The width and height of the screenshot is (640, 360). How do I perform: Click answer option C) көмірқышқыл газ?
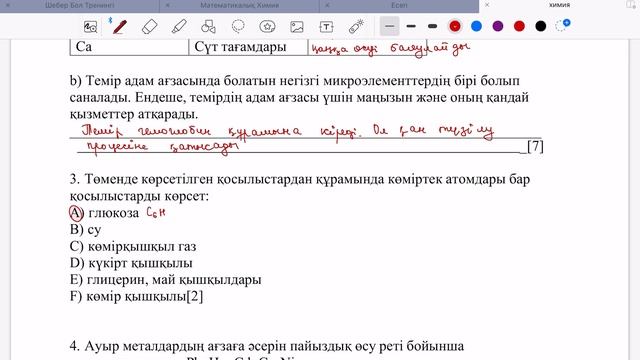coord(133,246)
